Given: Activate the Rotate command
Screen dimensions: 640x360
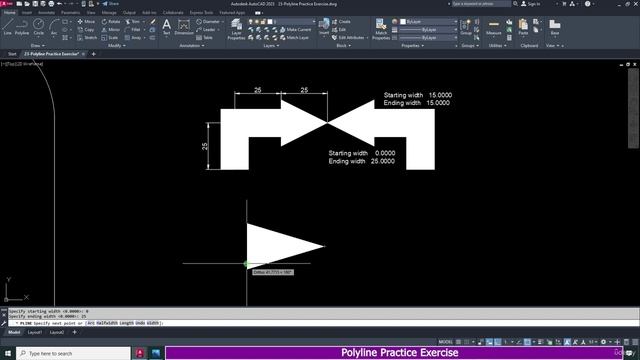Looking at the screenshot, I should pyautogui.click(x=111, y=21).
